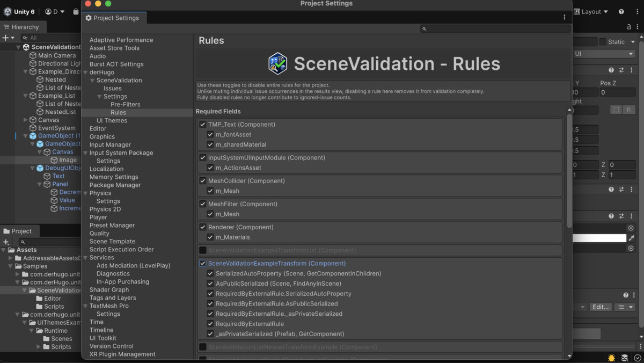Click the DebugUIObject prefab cube icon
644x363 pixels.
click(x=40, y=168)
